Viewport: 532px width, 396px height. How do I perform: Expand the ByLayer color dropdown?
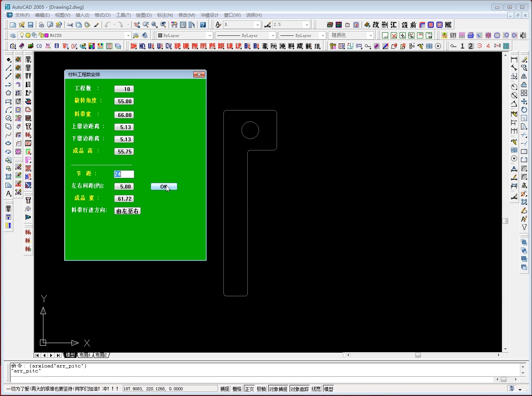(x=209, y=35)
